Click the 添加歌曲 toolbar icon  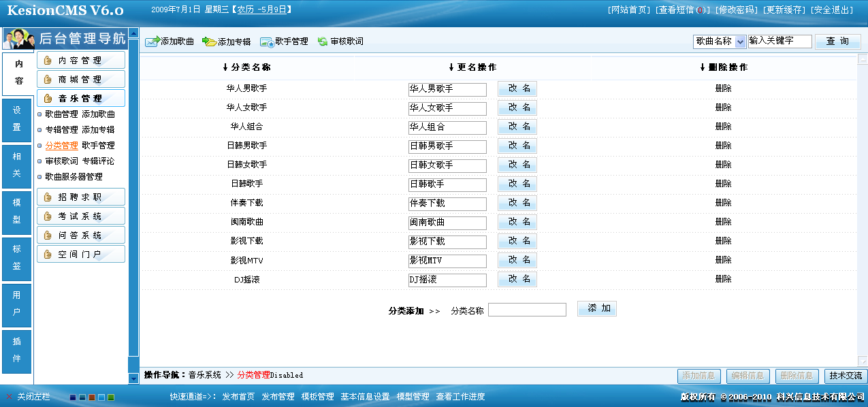pos(152,41)
